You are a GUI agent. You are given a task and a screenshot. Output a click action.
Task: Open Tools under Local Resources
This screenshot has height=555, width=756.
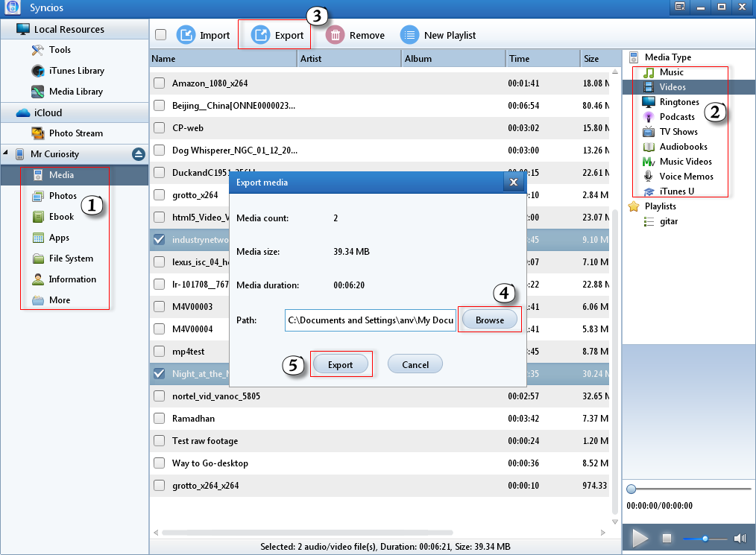pos(60,50)
